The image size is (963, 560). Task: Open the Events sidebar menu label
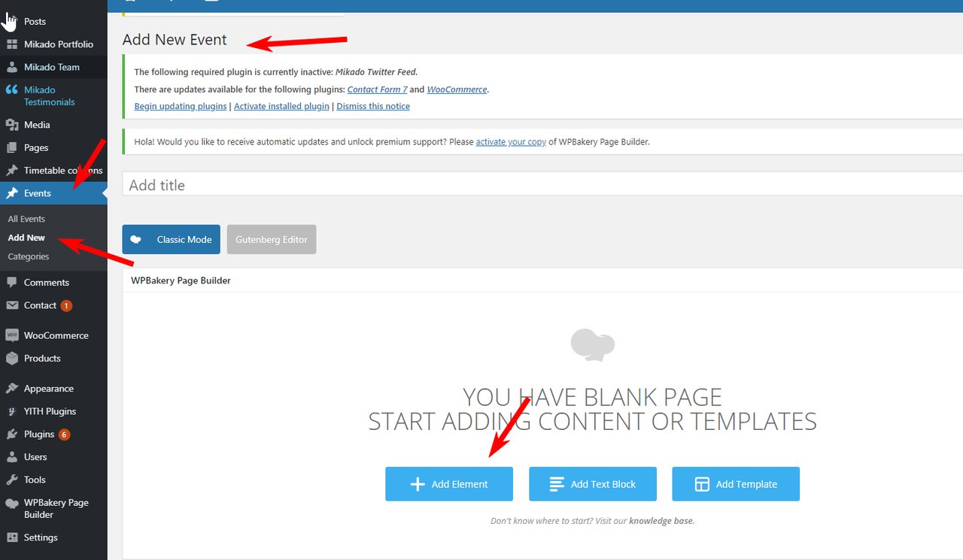(38, 193)
